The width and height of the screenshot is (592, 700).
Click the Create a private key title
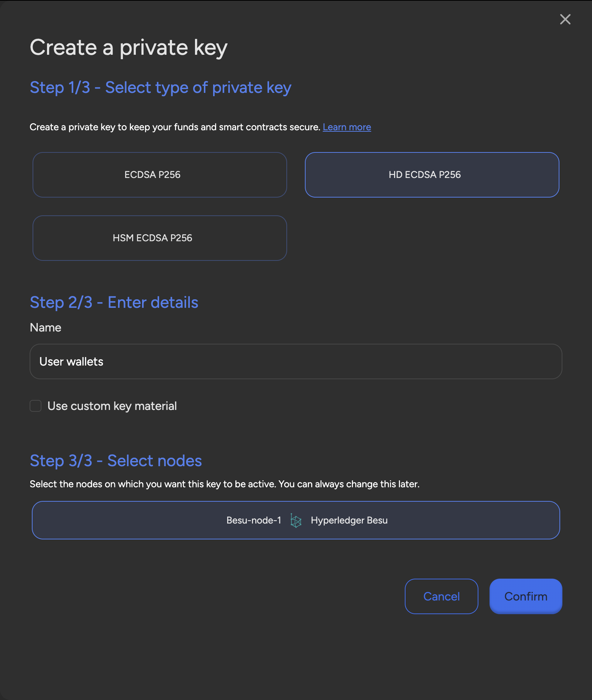point(129,47)
